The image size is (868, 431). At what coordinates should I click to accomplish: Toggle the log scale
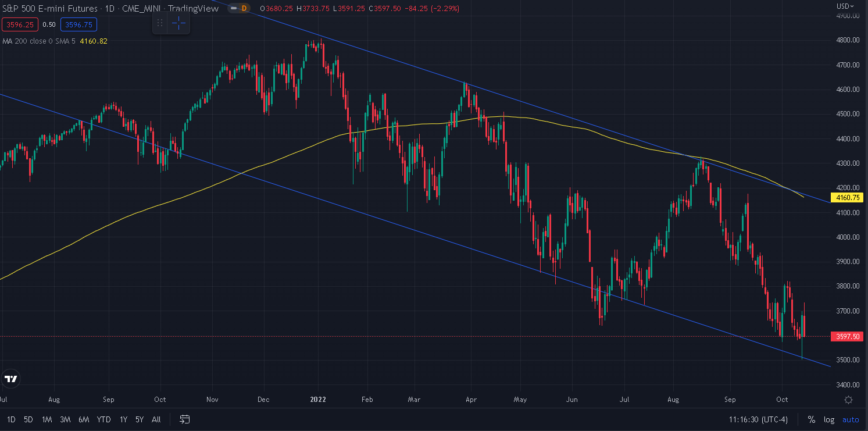[829, 419]
